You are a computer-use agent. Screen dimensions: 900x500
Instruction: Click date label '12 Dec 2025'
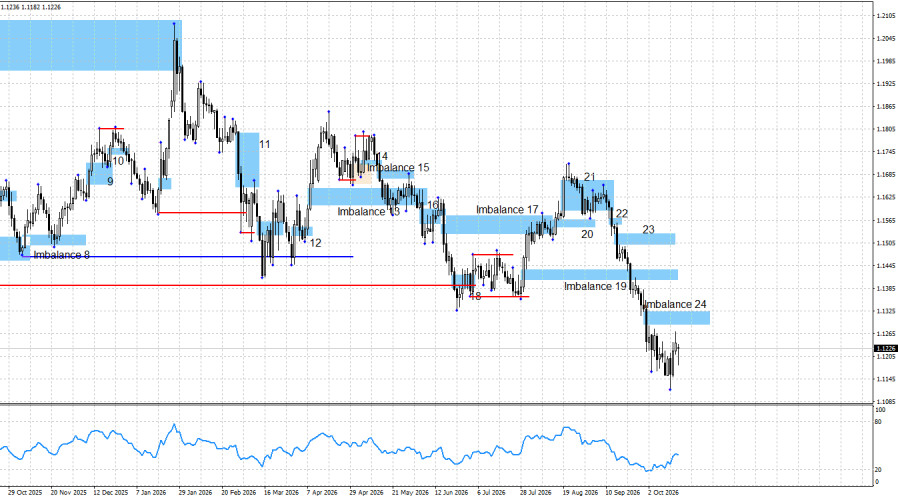[x=111, y=493]
